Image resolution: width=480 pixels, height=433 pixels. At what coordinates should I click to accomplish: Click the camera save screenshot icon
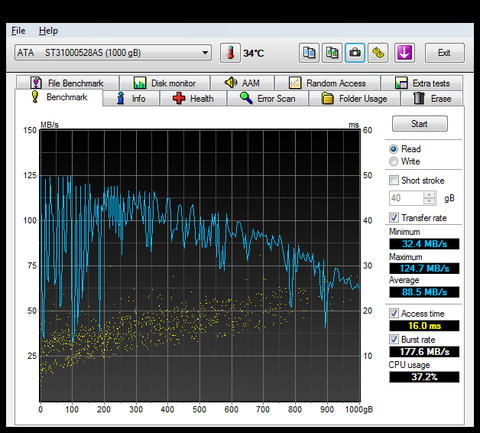355,53
